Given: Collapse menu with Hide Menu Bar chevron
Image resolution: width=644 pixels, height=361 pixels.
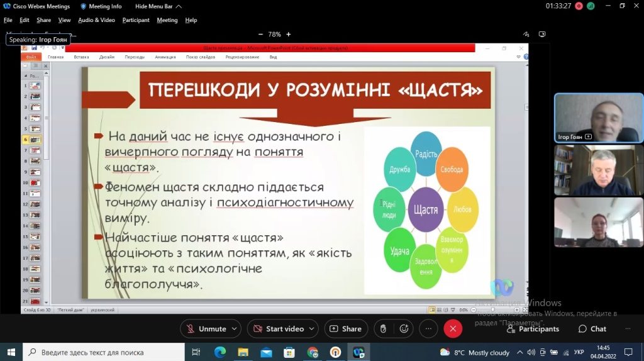Looking at the screenshot, I should click(179, 6).
